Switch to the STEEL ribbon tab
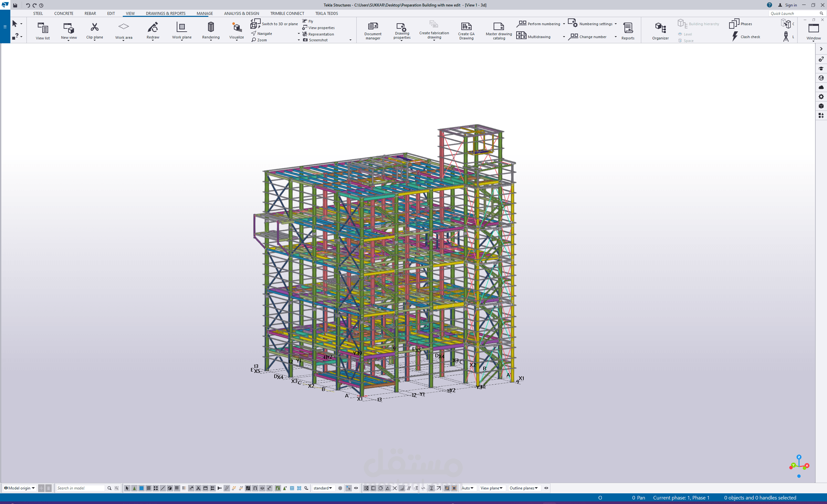The image size is (827, 504). pos(38,14)
